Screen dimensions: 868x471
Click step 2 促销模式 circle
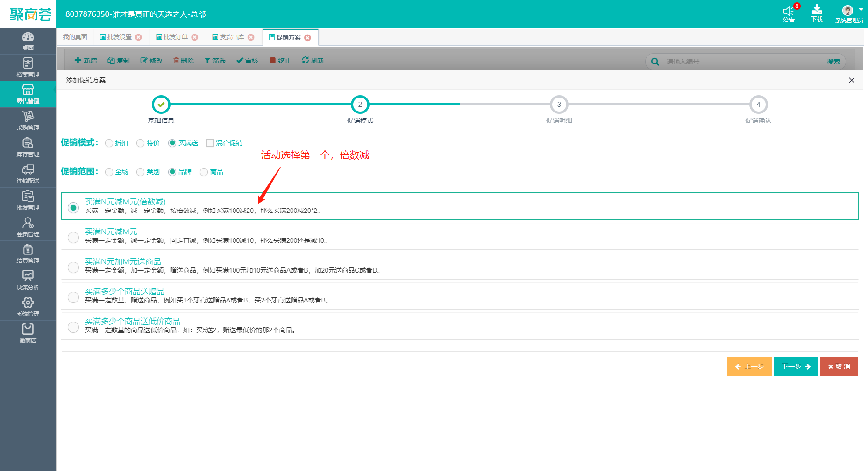tap(360, 105)
